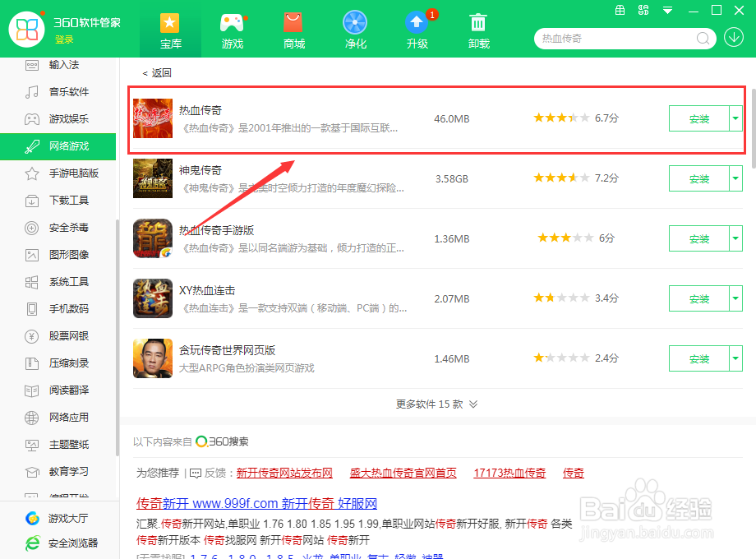Open the 卸载 uninstall tab

(479, 30)
